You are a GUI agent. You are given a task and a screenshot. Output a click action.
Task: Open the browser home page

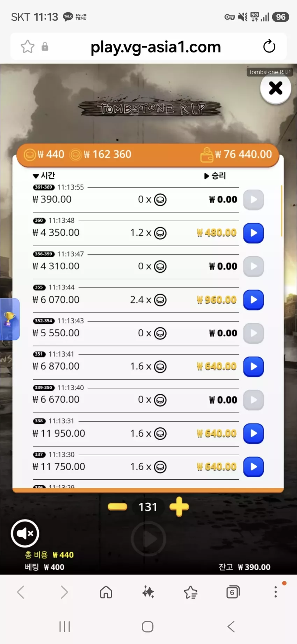pyautogui.click(x=106, y=592)
